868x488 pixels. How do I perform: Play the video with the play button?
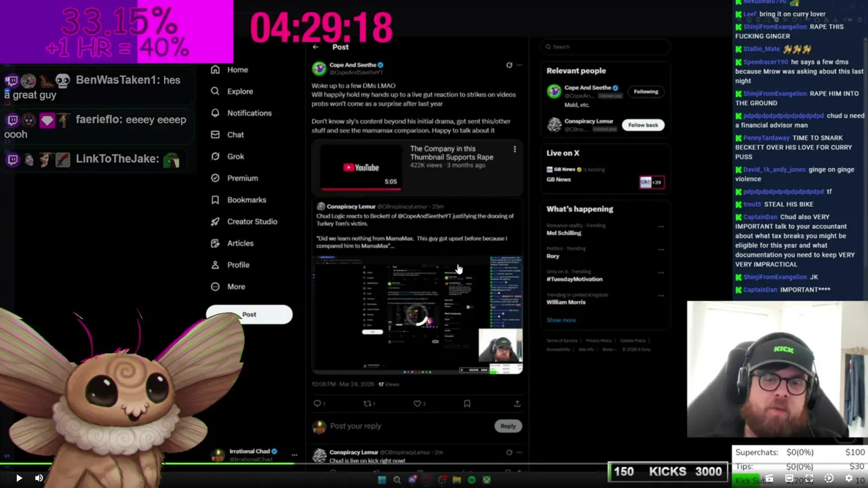point(18,479)
